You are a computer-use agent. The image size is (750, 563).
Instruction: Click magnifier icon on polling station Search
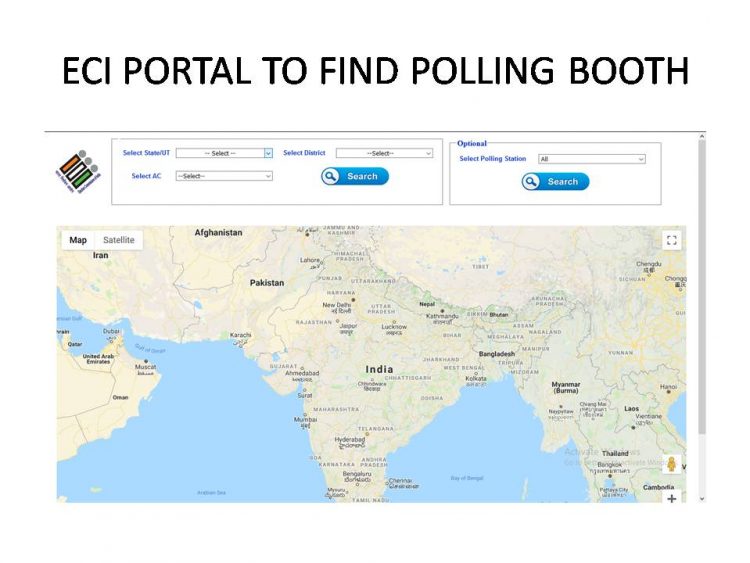coord(530,182)
